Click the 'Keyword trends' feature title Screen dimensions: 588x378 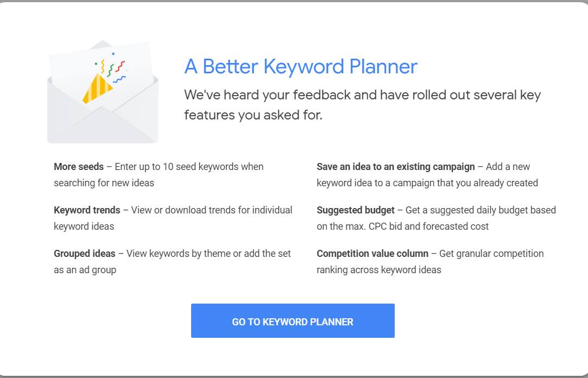click(x=87, y=210)
